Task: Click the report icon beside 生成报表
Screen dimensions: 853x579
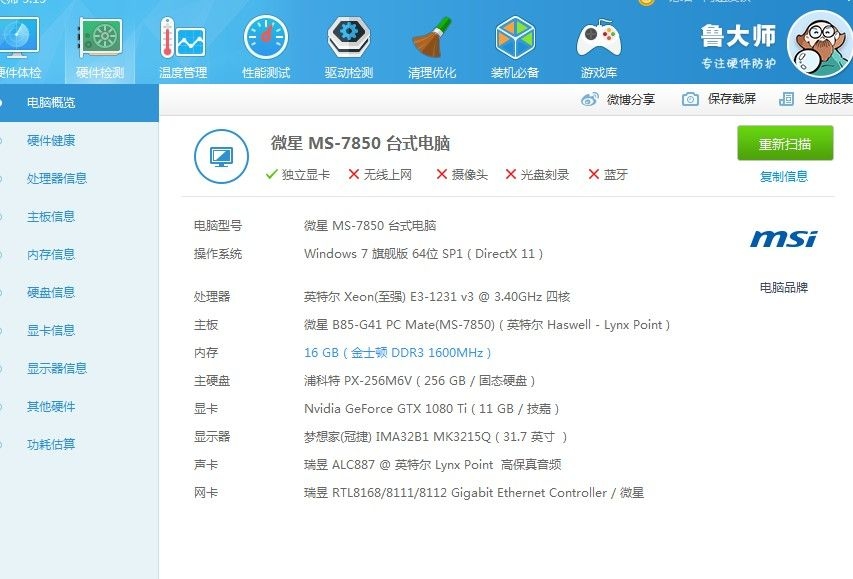Action: tap(786, 99)
